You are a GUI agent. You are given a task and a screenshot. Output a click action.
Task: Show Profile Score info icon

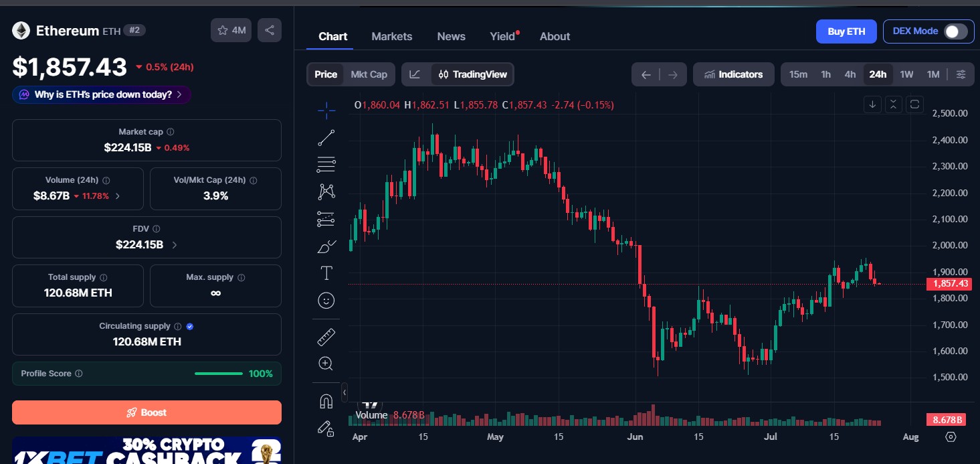click(x=79, y=374)
